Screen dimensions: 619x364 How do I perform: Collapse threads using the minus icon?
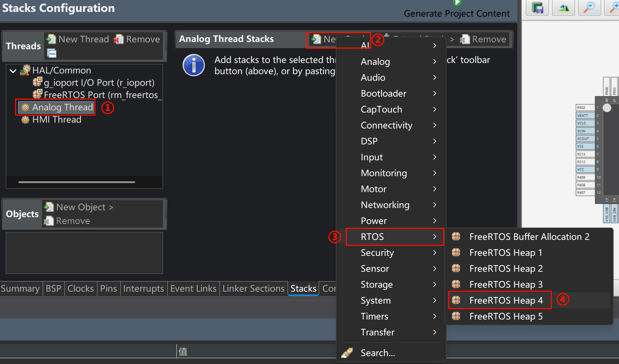coord(52,54)
